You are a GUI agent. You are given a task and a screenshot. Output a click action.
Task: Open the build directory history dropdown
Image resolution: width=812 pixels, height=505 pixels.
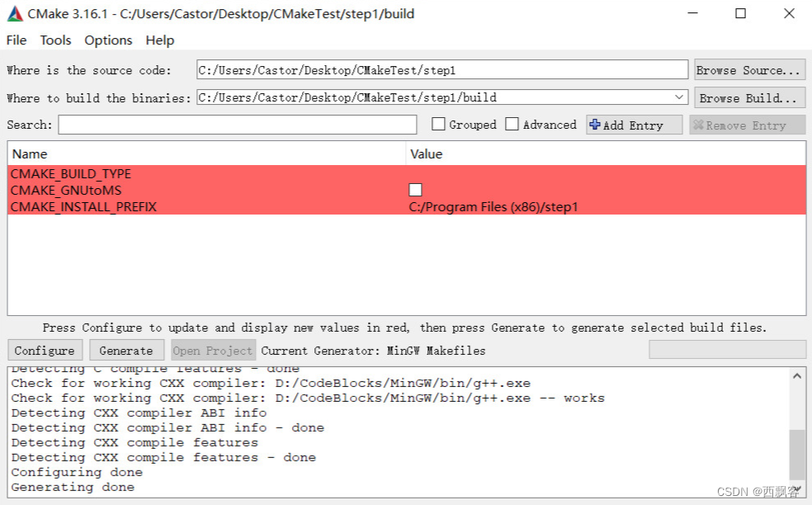(681, 97)
